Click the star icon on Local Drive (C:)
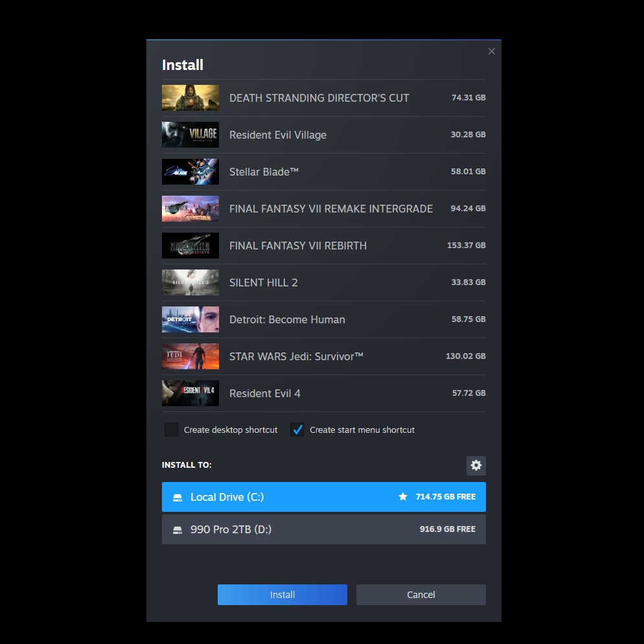Viewport: 644px width, 644px height. coord(402,496)
